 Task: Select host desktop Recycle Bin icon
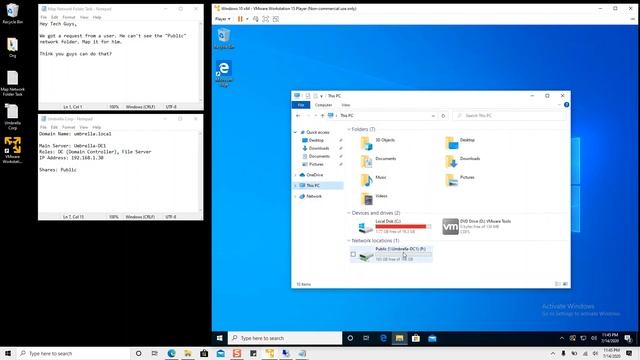click(13, 13)
